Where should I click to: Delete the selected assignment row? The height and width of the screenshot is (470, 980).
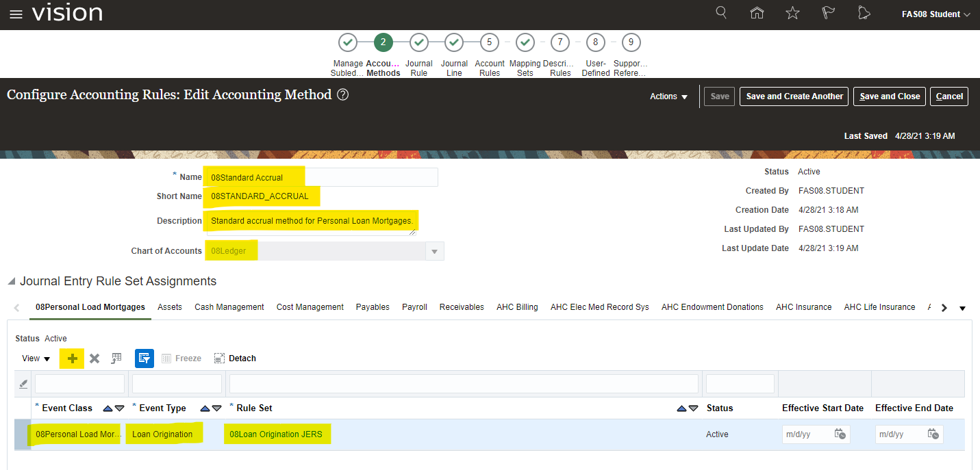(x=95, y=358)
